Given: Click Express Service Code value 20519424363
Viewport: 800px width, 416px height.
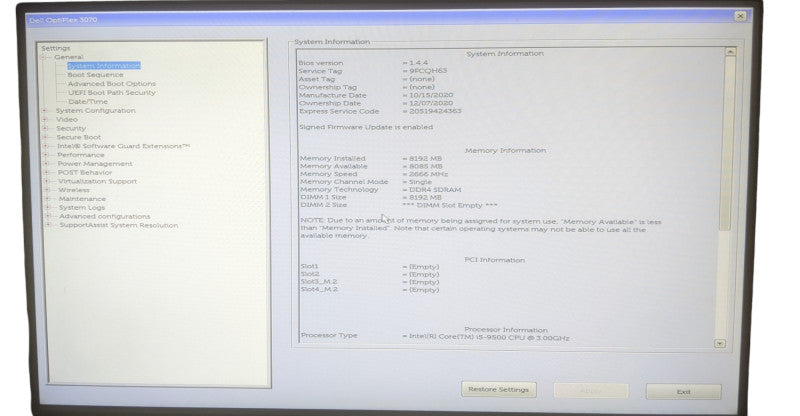Looking at the screenshot, I should pyautogui.click(x=435, y=111).
